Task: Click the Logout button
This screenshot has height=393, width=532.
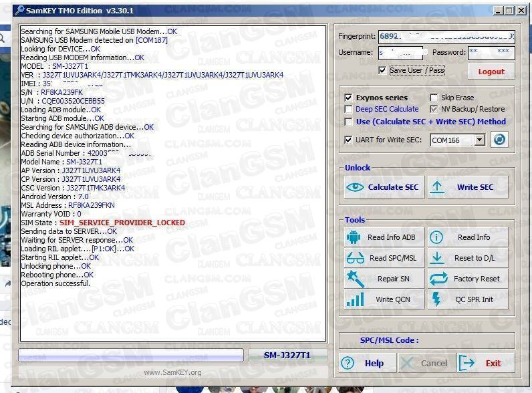Action: point(491,72)
